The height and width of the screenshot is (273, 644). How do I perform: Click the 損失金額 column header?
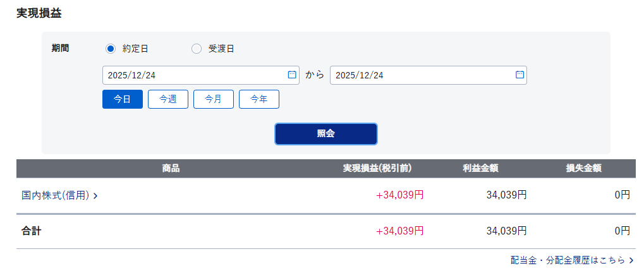coord(583,168)
